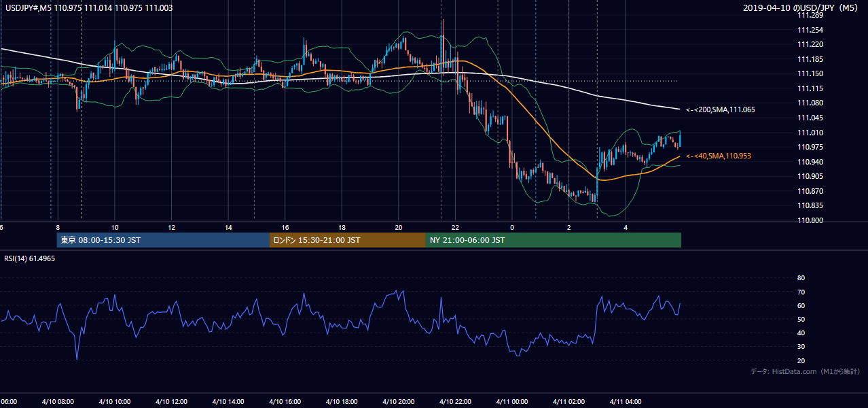The height and width of the screenshot is (408, 868).
Task: Click the 200 SMA 111.065 label
Action: click(x=720, y=109)
